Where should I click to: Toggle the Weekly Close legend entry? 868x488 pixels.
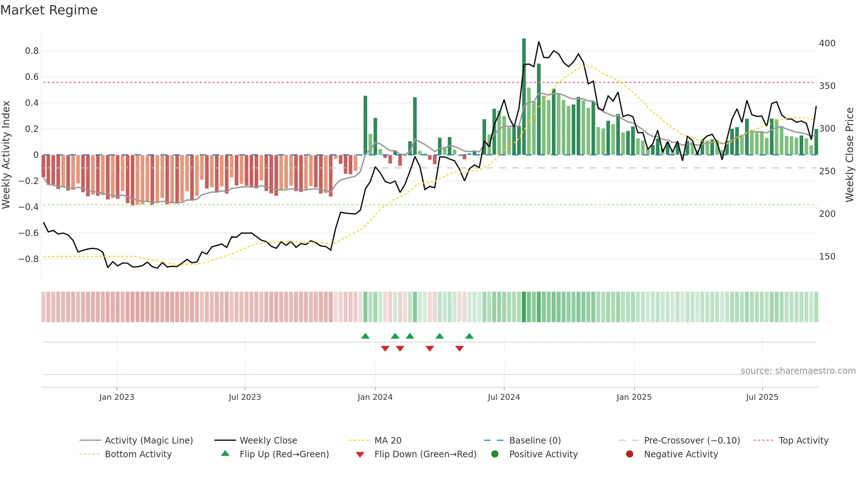point(256,440)
